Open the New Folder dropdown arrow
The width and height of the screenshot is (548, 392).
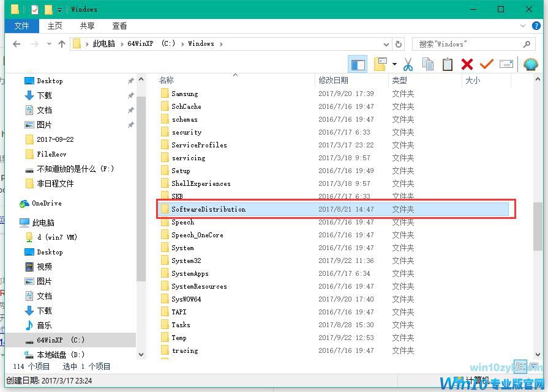tap(394, 64)
